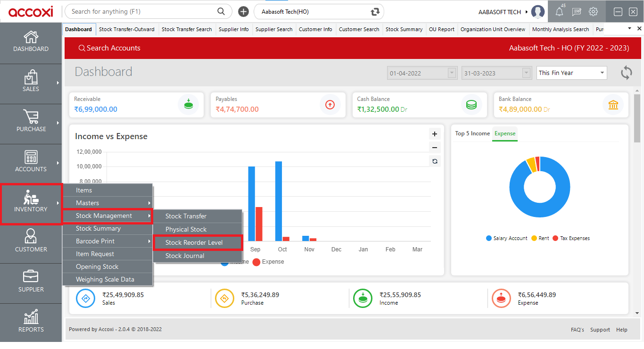644x349 pixels.
Task: Open the Help link
Action: tap(622, 330)
